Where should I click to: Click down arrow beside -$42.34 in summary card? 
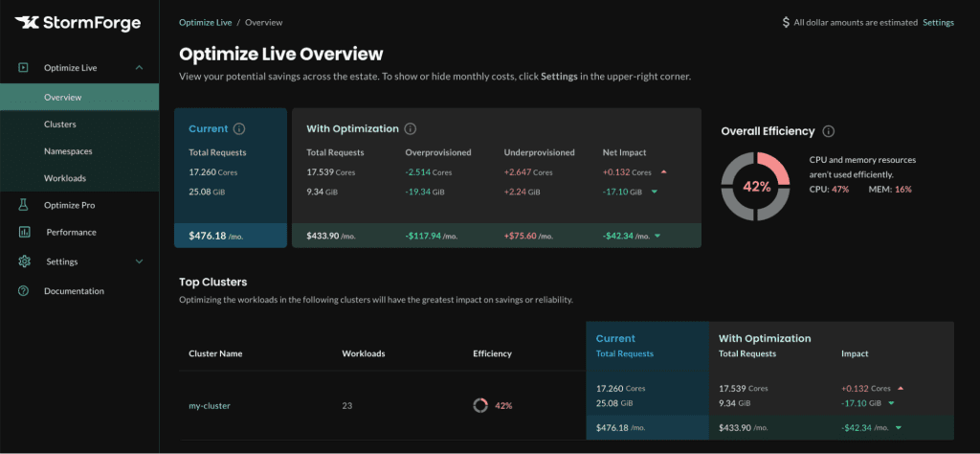point(658,237)
